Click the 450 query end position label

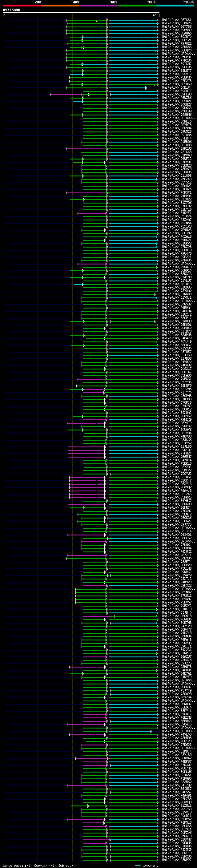[155, 15]
